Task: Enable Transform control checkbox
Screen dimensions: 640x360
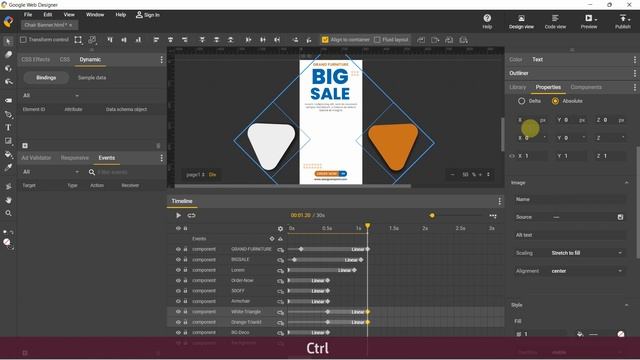Action: pyautogui.click(x=23, y=40)
